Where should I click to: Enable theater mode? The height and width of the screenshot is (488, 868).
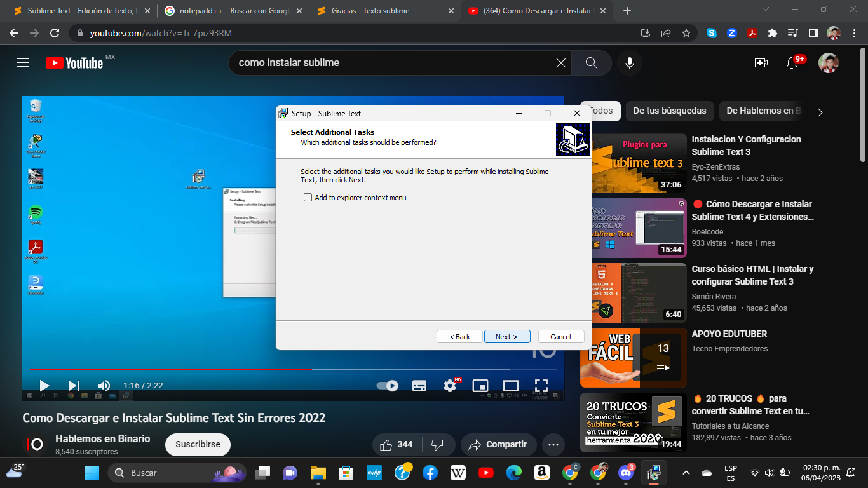pyautogui.click(x=511, y=386)
